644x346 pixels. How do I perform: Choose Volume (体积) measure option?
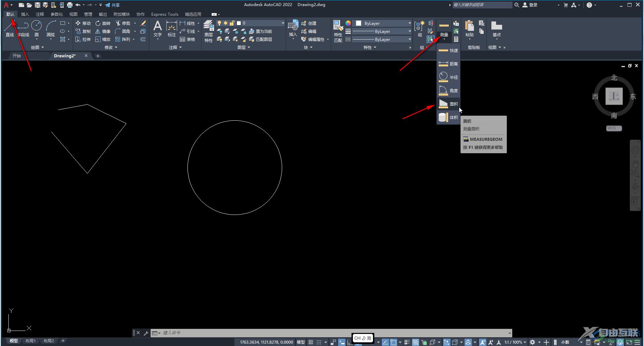pos(448,117)
